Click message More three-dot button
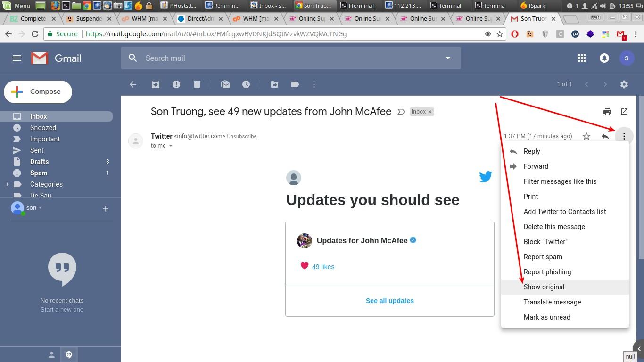The height and width of the screenshot is (362, 644). [x=624, y=136]
